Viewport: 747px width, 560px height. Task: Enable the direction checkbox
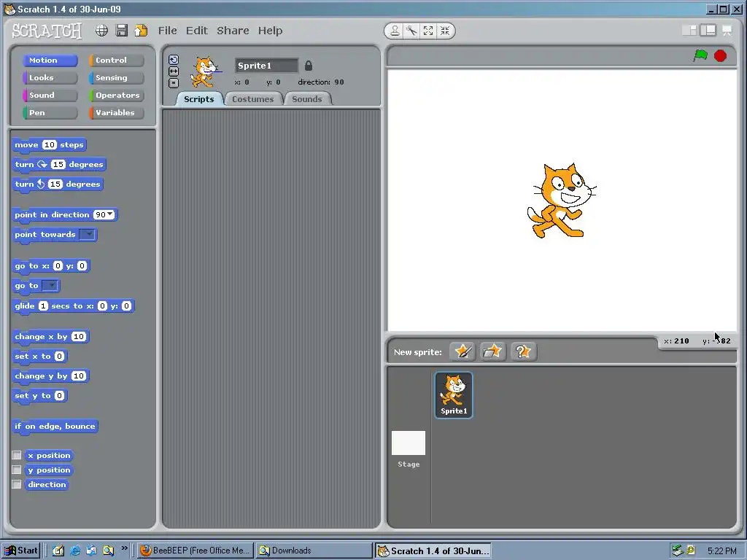(x=17, y=484)
